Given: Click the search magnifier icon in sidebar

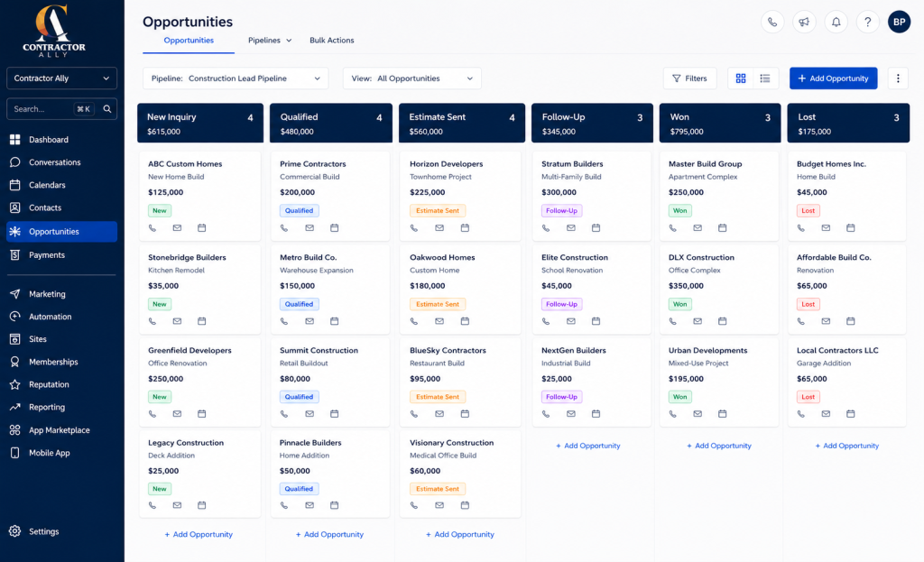Looking at the screenshot, I should click(x=107, y=109).
